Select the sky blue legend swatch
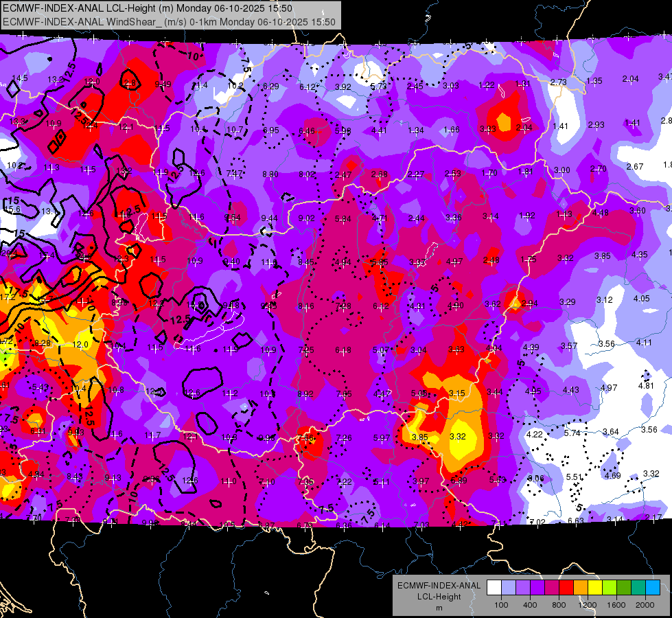Screen dimensions: 672x618 tap(653, 588)
